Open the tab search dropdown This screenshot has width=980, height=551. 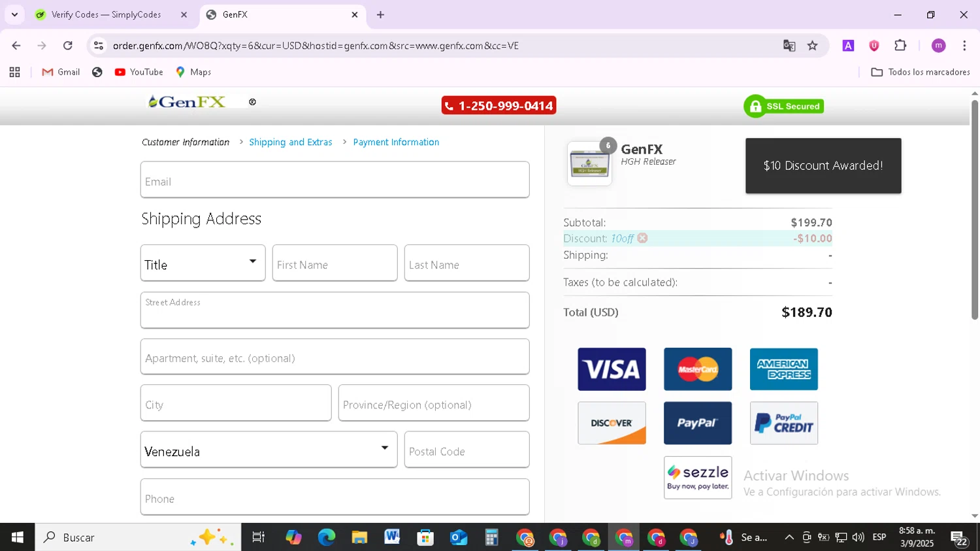(14, 14)
